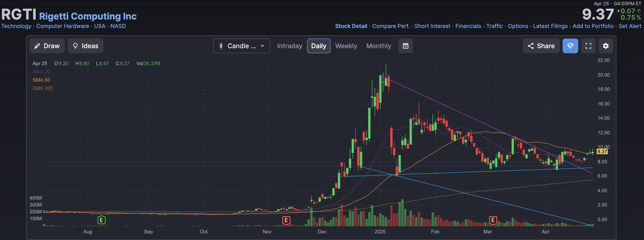The image size is (644, 240).
Task: Click the O 9.20 open value
Action: tap(61, 63)
